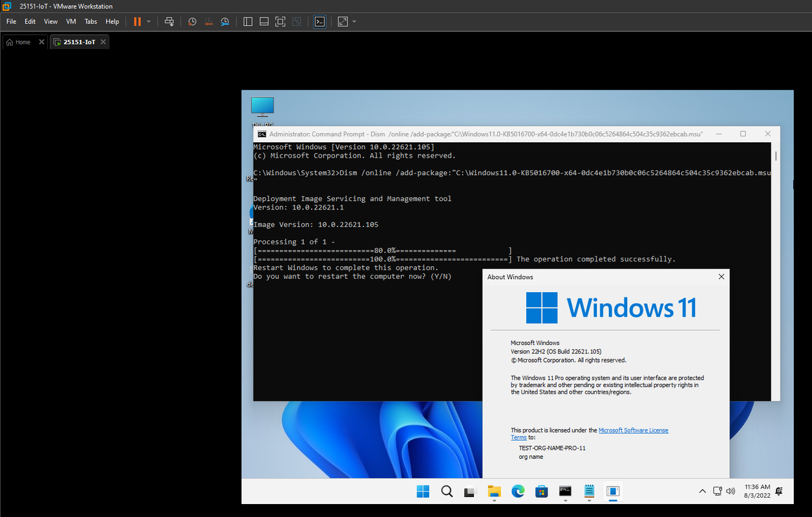This screenshot has height=517, width=812.
Task: Click the restart prompt line (Y/N)
Action: [352, 277]
